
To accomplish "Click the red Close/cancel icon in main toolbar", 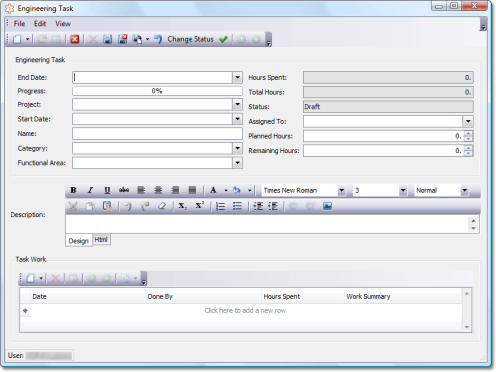I will 75,39.
